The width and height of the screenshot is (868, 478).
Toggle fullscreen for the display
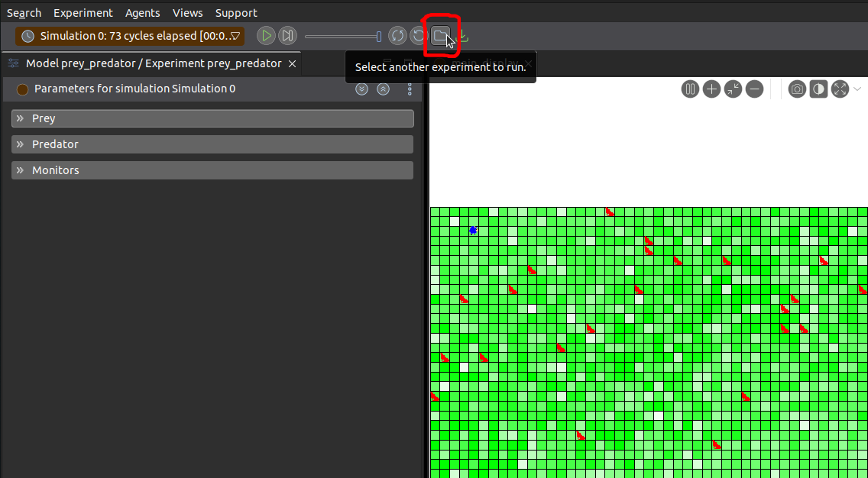840,89
